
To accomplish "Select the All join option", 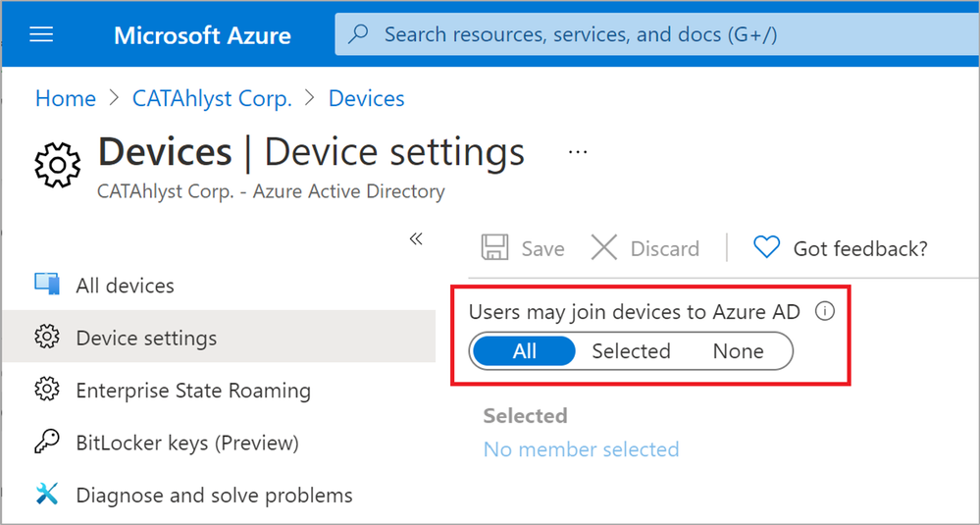I will coord(524,351).
